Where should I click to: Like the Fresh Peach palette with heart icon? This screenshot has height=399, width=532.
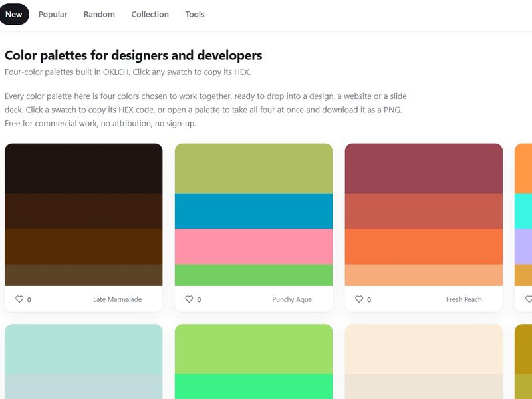(x=359, y=299)
